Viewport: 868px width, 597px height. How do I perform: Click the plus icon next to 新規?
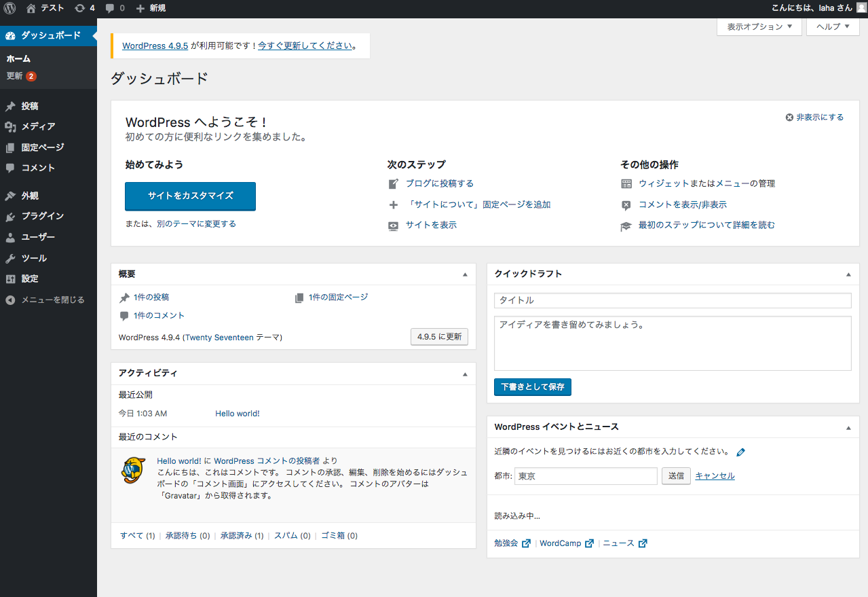140,8
